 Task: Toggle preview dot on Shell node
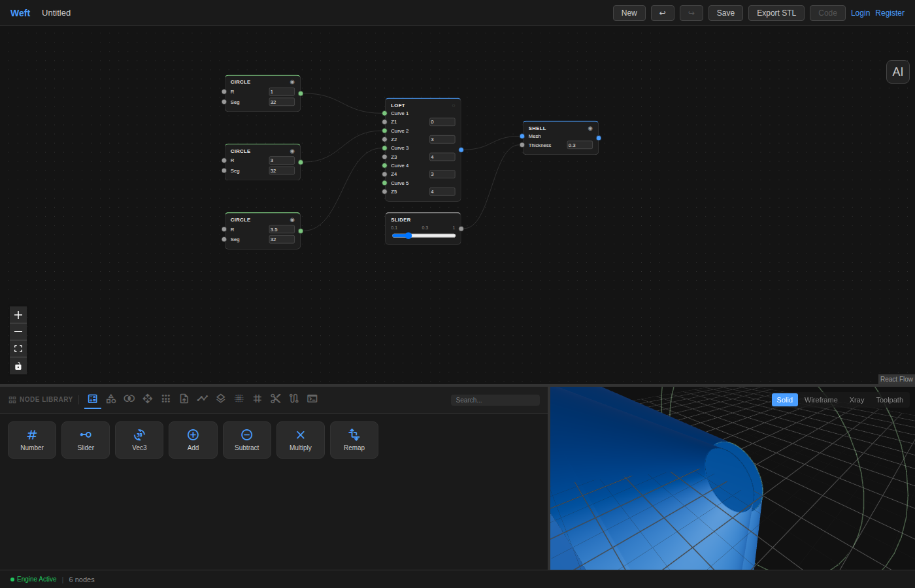pyautogui.click(x=590, y=129)
